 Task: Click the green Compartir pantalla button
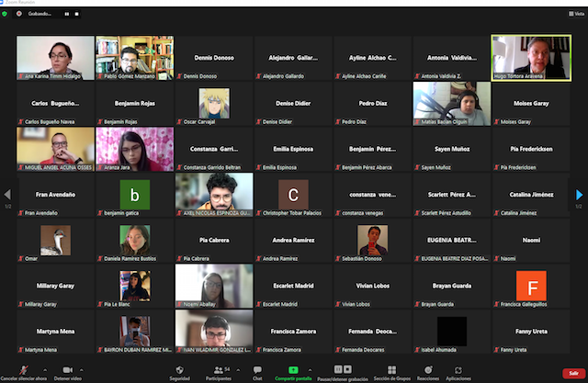(293, 369)
